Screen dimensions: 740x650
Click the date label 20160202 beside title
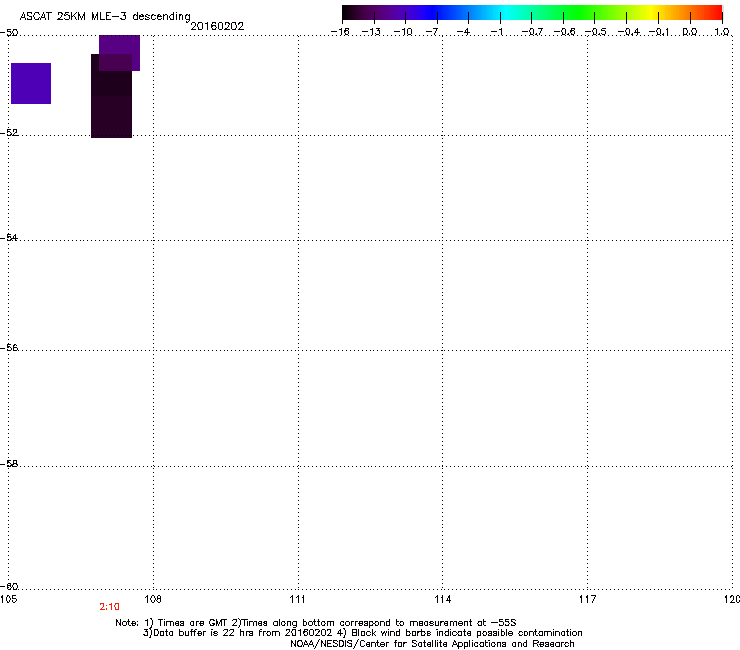(217, 26)
